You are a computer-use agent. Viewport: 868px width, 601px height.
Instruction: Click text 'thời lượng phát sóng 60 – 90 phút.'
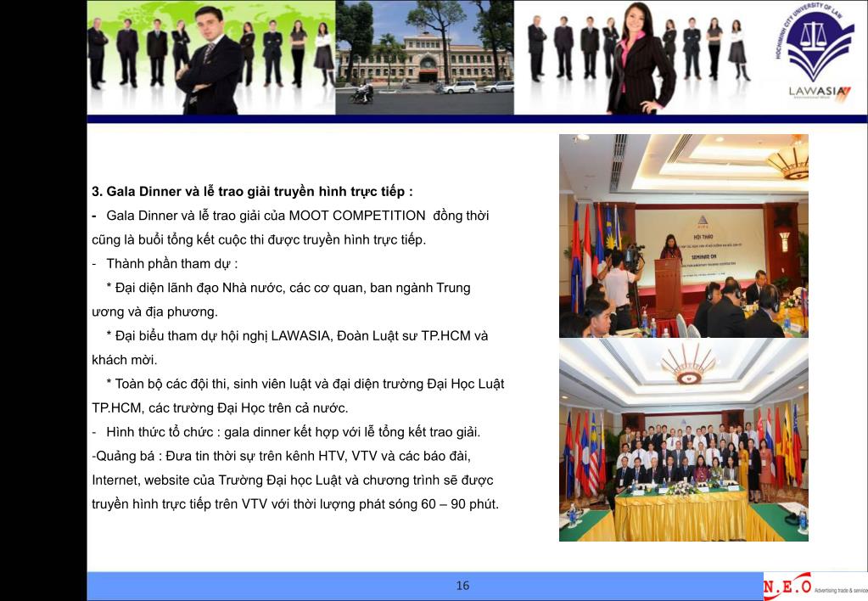tap(395, 504)
